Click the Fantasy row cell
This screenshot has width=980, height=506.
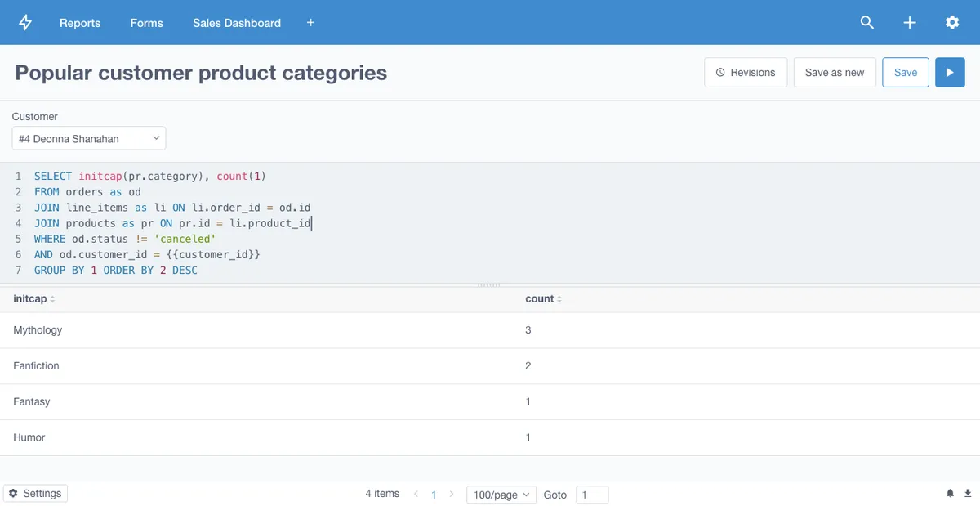tap(32, 402)
